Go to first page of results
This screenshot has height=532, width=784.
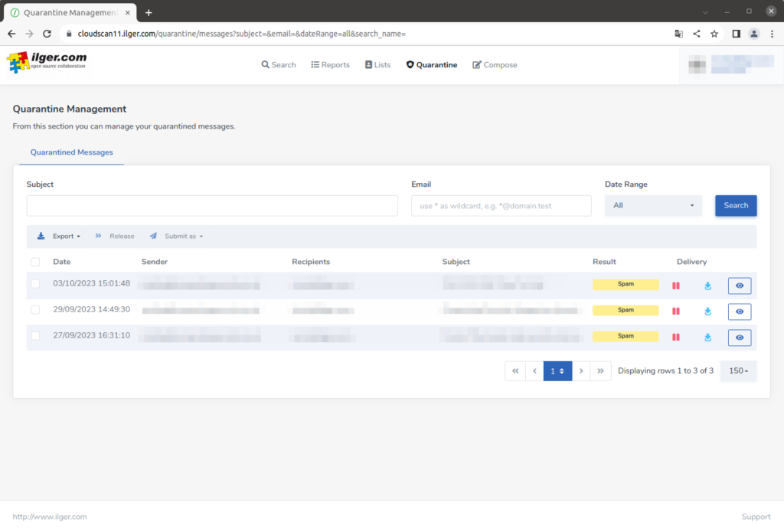(515, 371)
